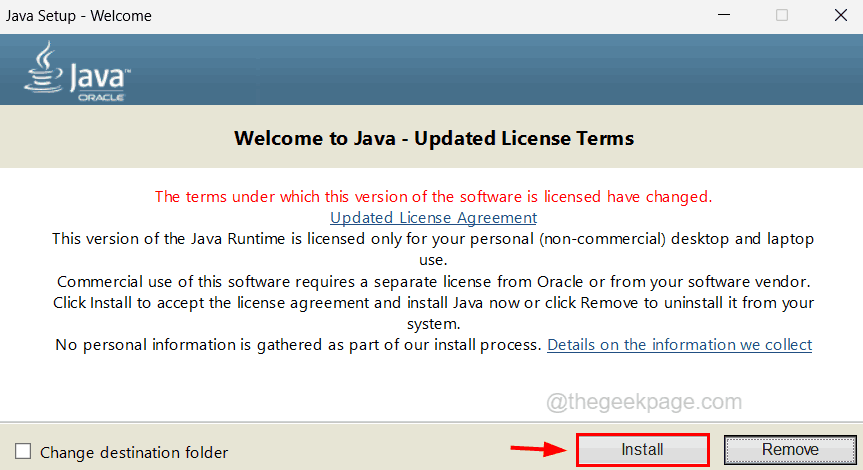This screenshot has height=470, width=863.
Task: Click the Java Setup - Welcome title text
Action: 79,16
